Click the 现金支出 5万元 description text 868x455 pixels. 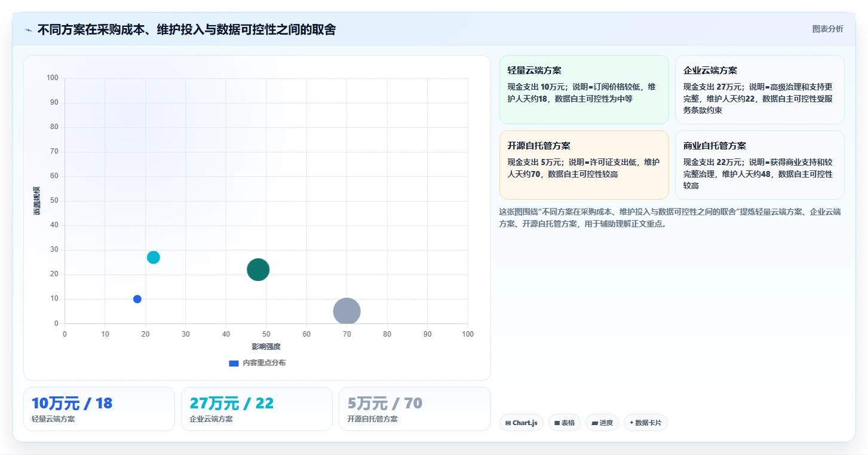(x=584, y=168)
